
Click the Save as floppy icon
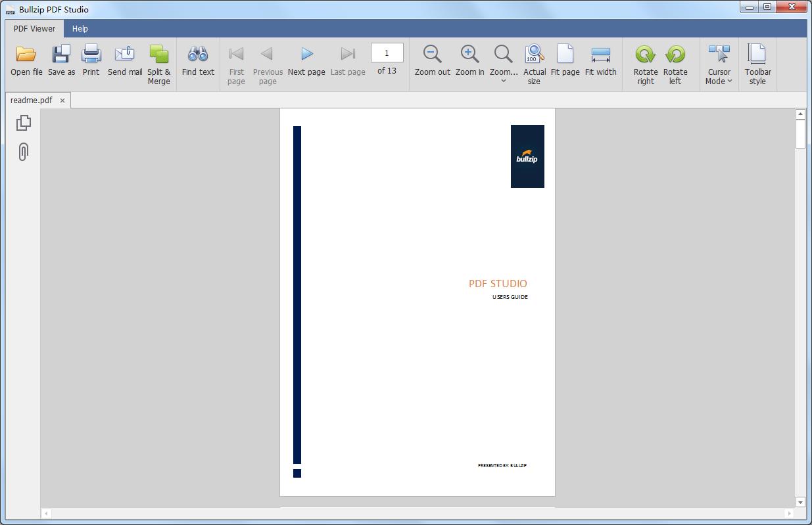[x=61, y=55]
